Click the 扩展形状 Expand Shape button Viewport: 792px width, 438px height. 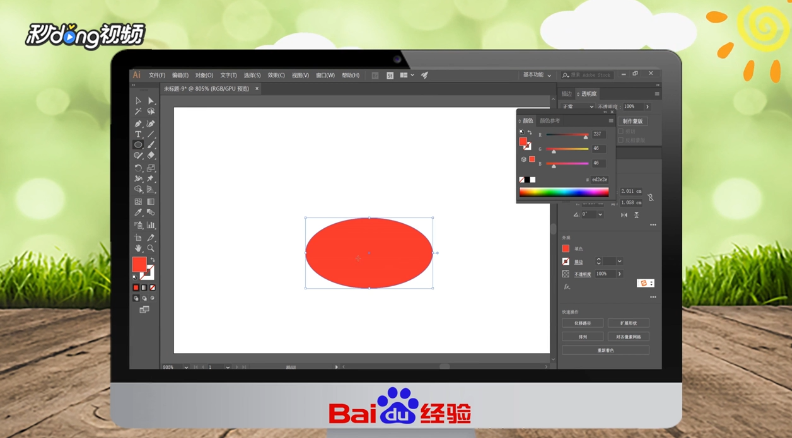[x=628, y=323]
